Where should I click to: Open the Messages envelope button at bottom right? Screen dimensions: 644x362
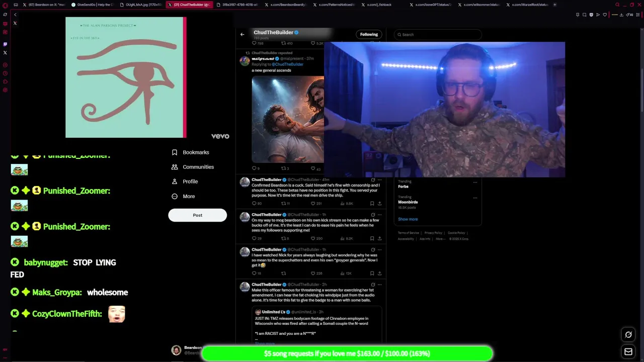pos(628,352)
